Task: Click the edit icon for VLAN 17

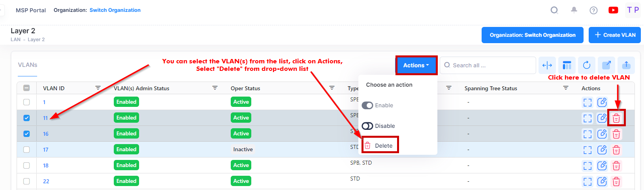Action: click(602, 150)
